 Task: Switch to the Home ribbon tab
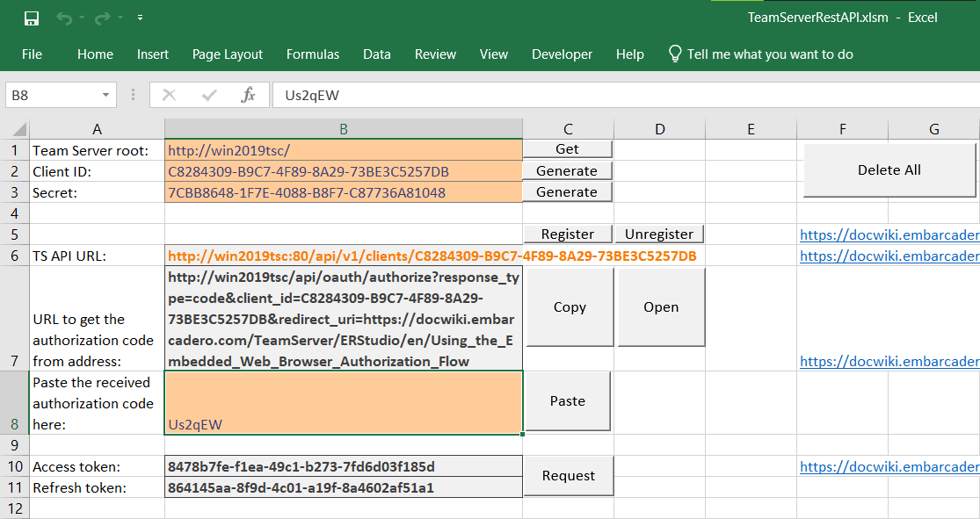coord(95,54)
